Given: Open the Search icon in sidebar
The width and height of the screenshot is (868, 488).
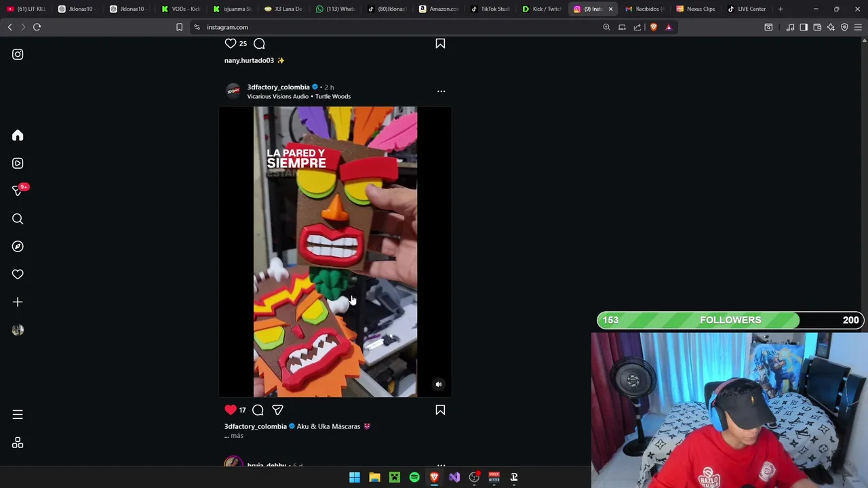Looking at the screenshot, I should [18, 219].
